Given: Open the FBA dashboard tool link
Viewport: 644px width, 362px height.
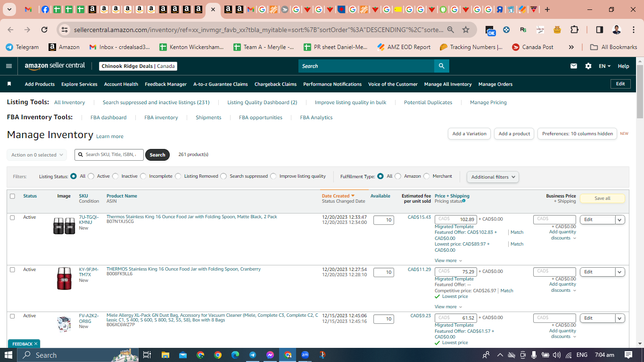Looking at the screenshot, I should pos(108,117).
